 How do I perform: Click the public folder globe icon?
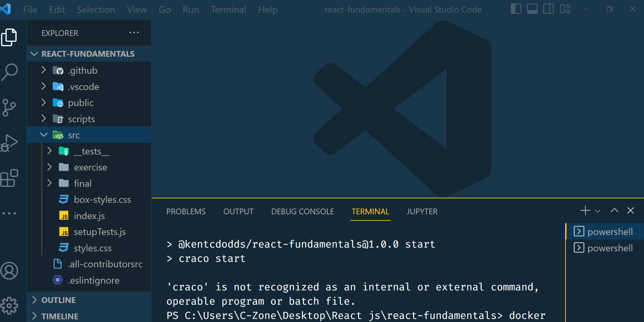click(x=58, y=103)
